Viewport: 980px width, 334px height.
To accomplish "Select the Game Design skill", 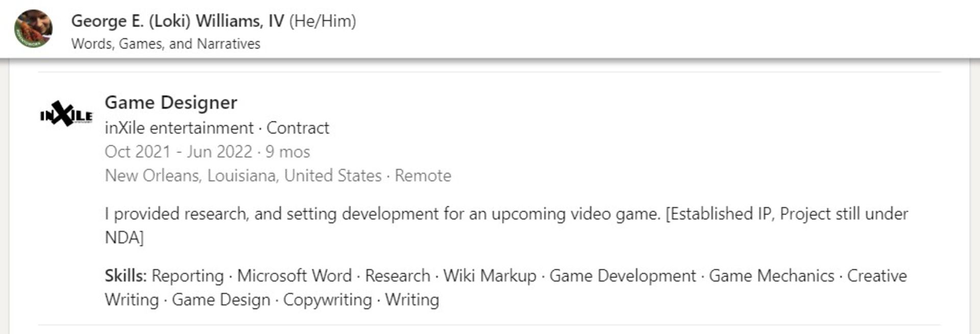I will tap(220, 300).
